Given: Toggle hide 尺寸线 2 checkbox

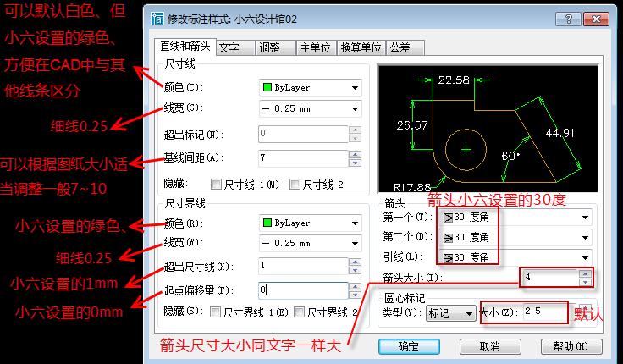Looking at the screenshot, I should point(295,185).
